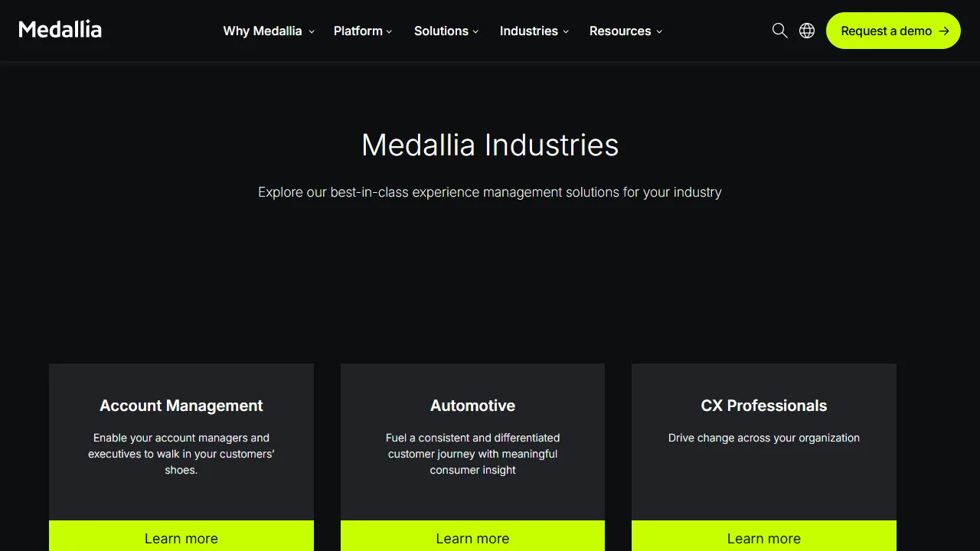Image resolution: width=980 pixels, height=551 pixels.
Task: Go to the Medallia logo homepage
Action: point(60,30)
